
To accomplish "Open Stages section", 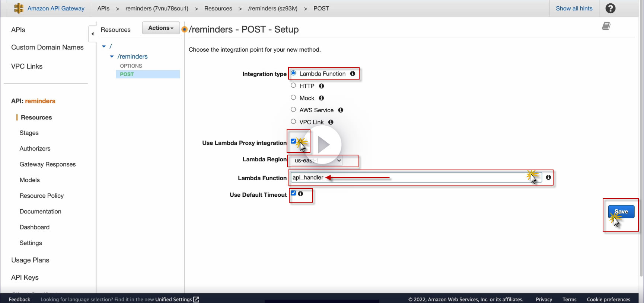I will (x=29, y=133).
